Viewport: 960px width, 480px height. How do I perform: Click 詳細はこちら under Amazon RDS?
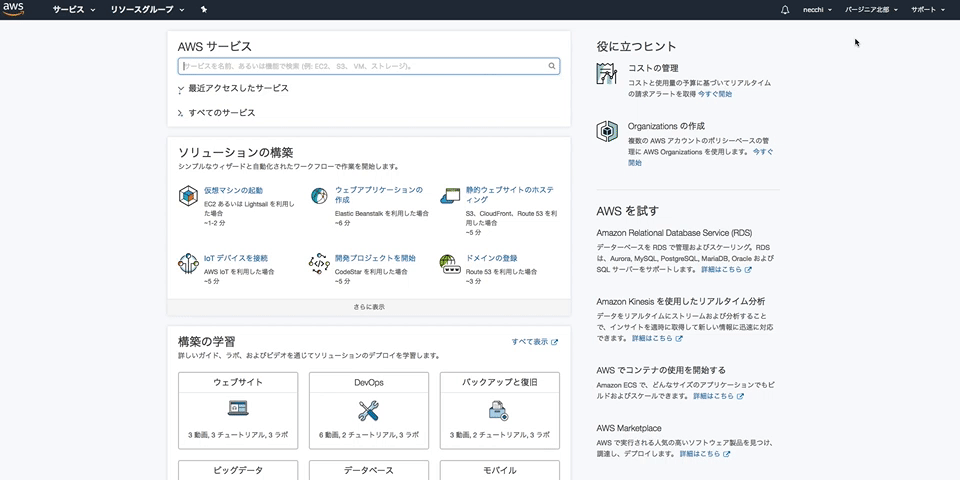click(721, 269)
